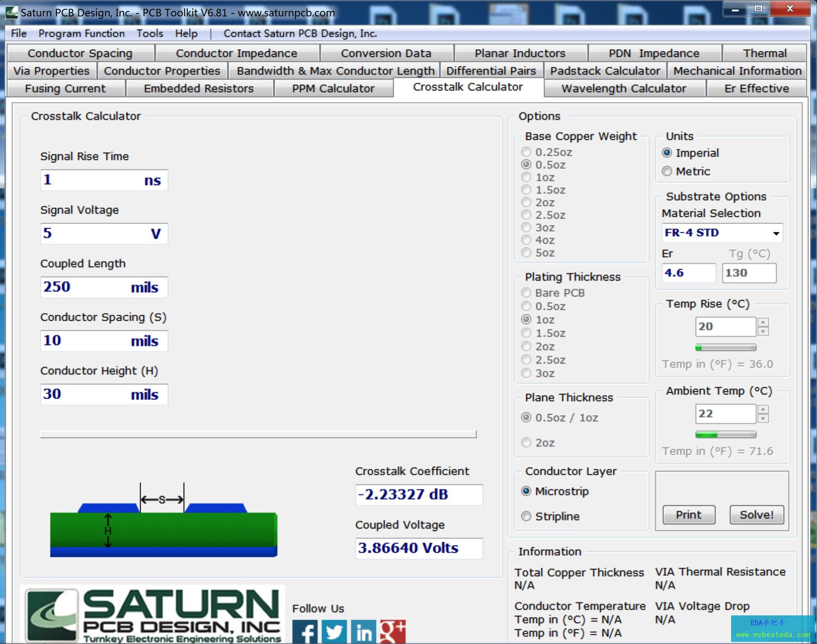
Task: Open the Google Plus icon
Action: tap(392, 631)
